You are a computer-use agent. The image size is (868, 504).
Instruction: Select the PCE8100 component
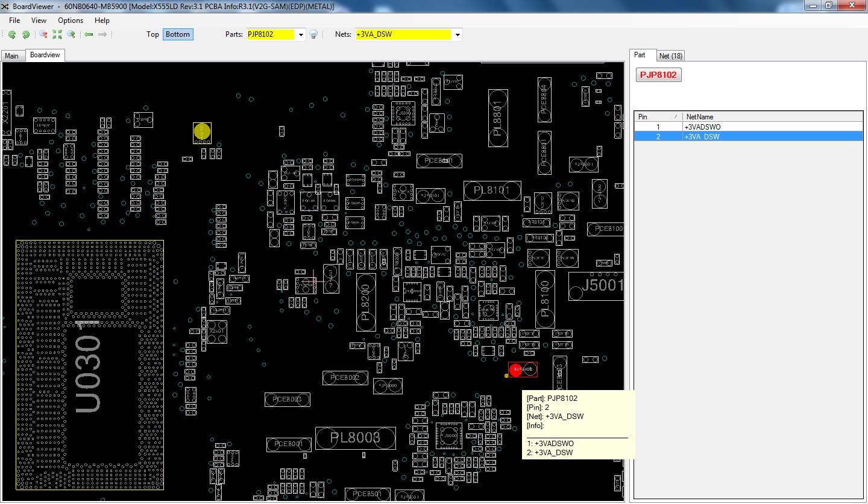606,229
